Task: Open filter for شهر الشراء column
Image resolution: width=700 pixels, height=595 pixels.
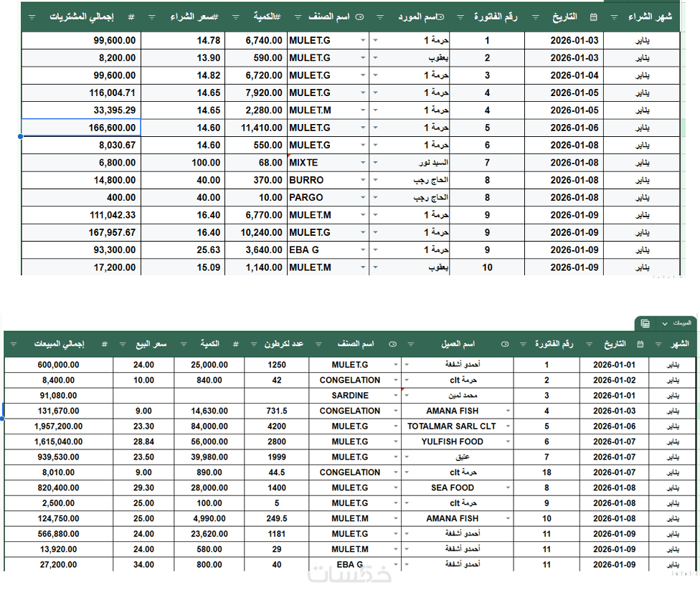Action: [x=614, y=16]
